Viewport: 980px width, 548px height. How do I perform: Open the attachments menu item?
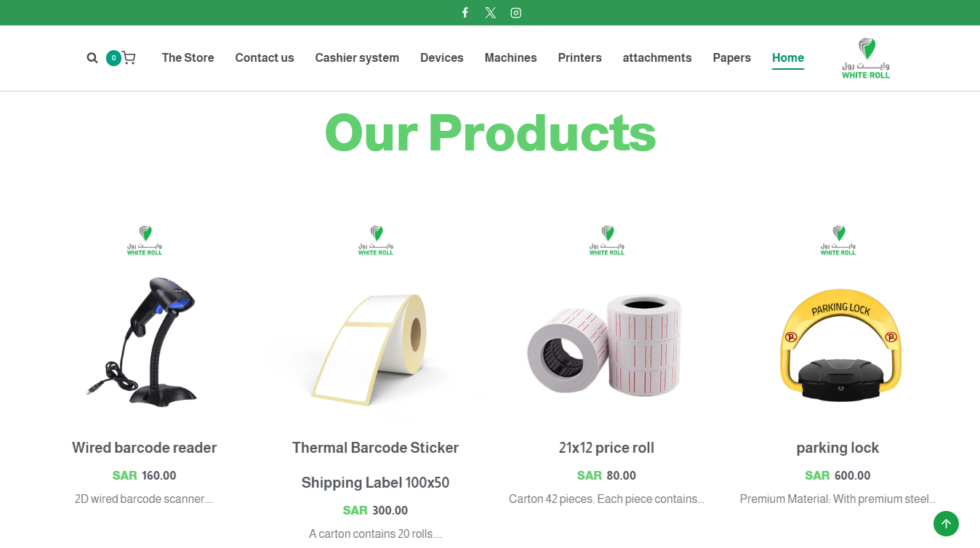[x=657, y=57]
